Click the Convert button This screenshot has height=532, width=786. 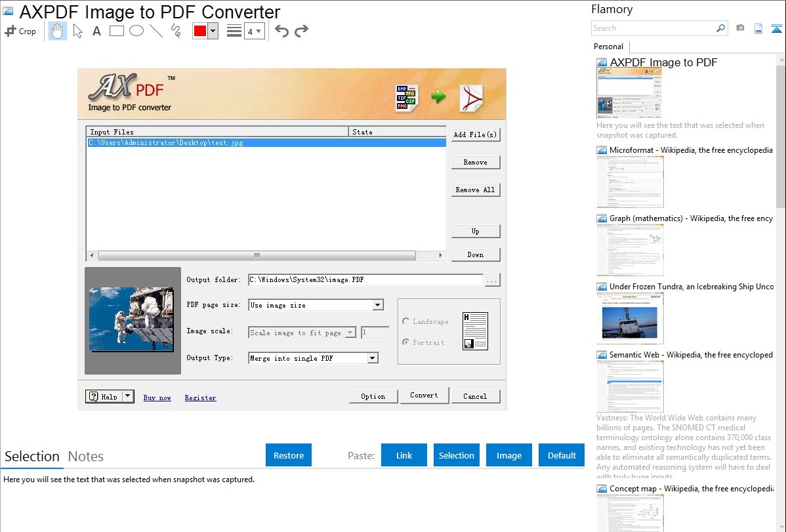[x=424, y=395]
